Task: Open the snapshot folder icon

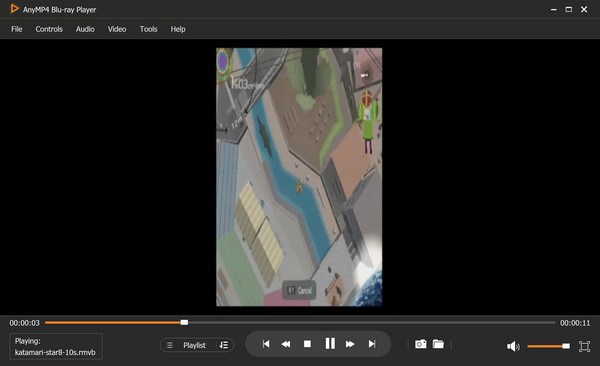Action: point(438,344)
